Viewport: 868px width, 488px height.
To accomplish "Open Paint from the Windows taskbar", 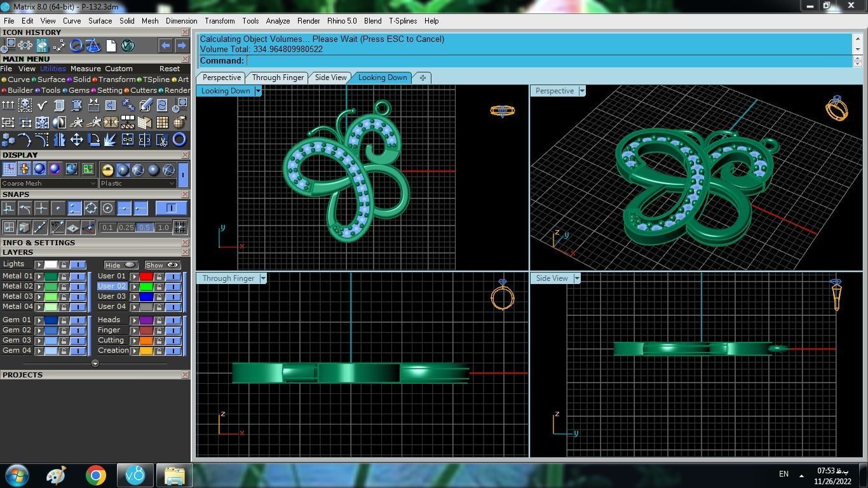I will [x=56, y=475].
